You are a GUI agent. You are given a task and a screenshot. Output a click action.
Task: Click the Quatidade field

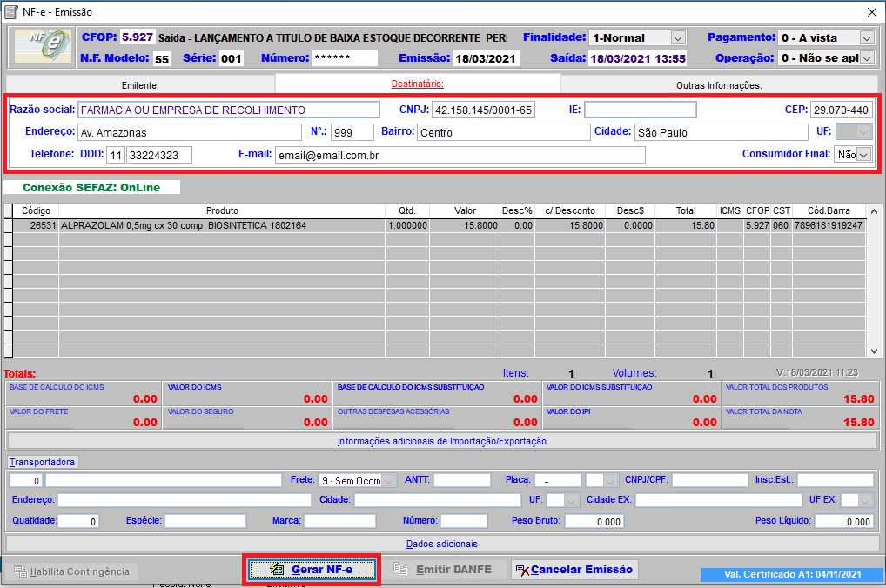click(78, 521)
